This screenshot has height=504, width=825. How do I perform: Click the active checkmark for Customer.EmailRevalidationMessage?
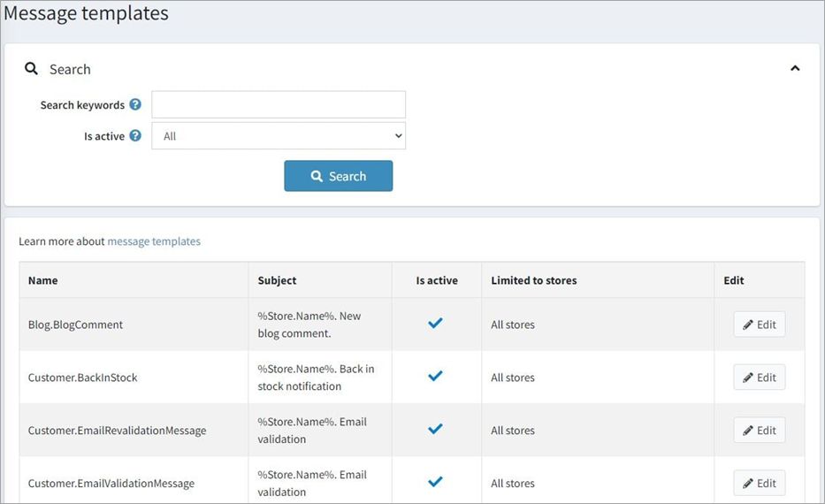pos(435,430)
